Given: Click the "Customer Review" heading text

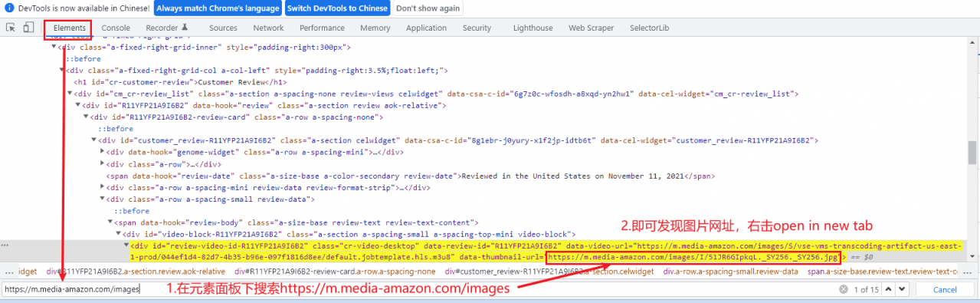Looking at the screenshot, I should pyautogui.click(x=231, y=82).
